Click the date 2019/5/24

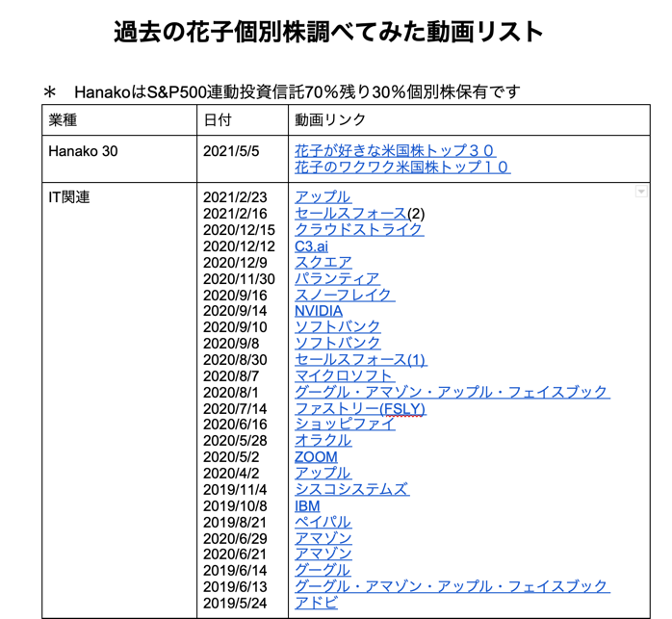(x=235, y=604)
